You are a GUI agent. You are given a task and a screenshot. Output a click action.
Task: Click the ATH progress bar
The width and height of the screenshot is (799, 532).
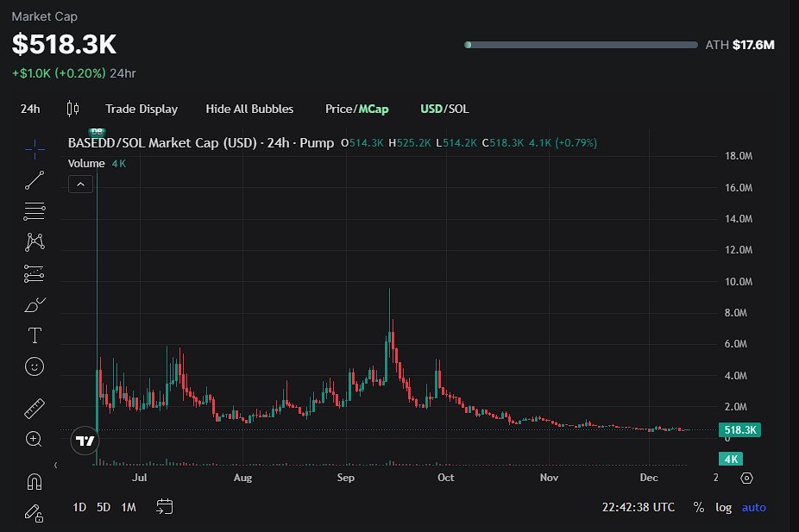pyautogui.click(x=581, y=45)
